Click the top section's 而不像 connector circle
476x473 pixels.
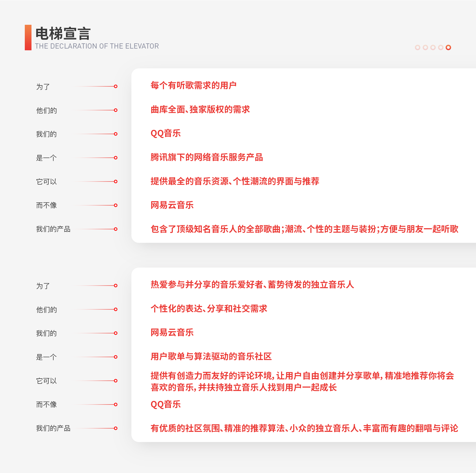tap(116, 205)
